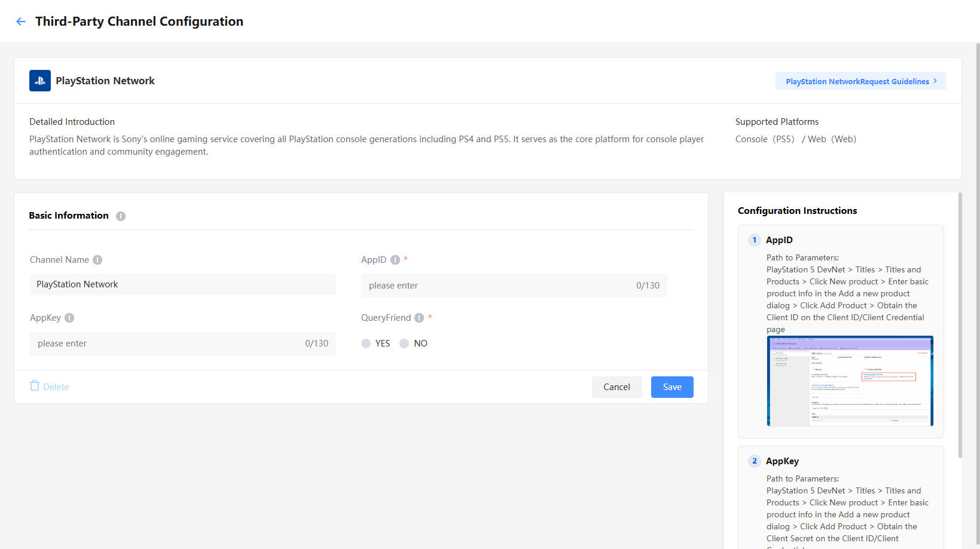Select YES for QueryFriend
The image size is (980, 549).
[366, 343]
